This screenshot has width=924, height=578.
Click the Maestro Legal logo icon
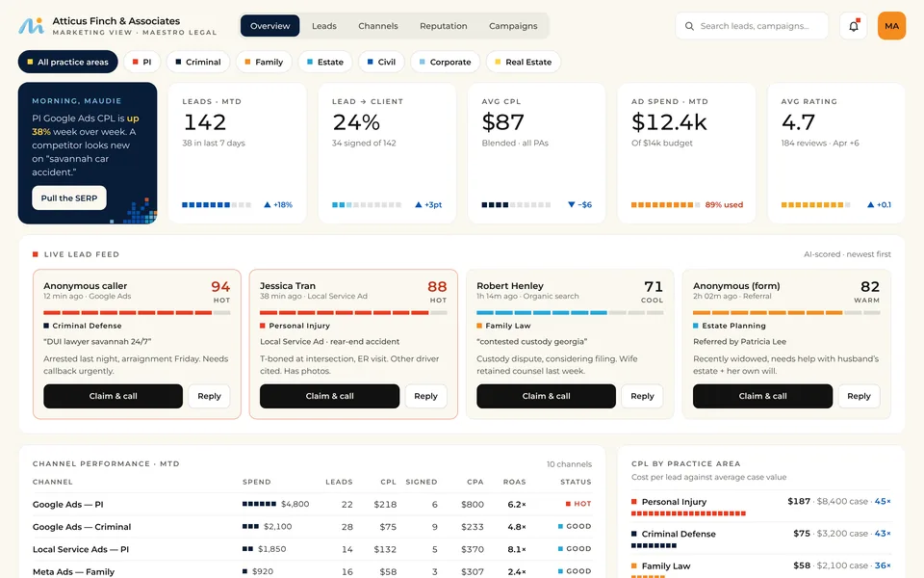(31, 26)
